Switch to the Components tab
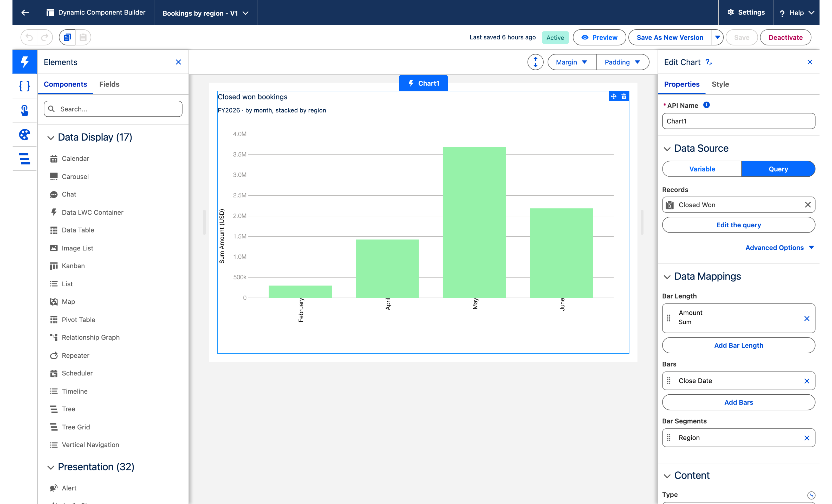This screenshot has width=832, height=504. [x=65, y=84]
